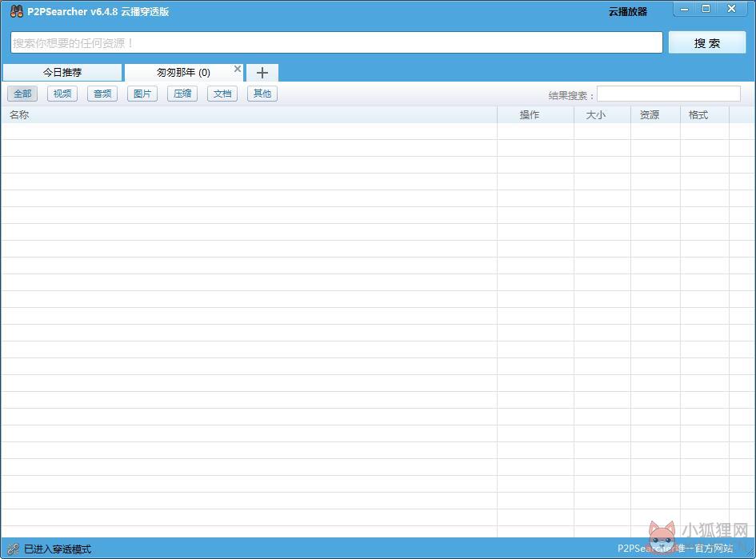Filter results by 音频
756x559 pixels.
[x=102, y=94]
